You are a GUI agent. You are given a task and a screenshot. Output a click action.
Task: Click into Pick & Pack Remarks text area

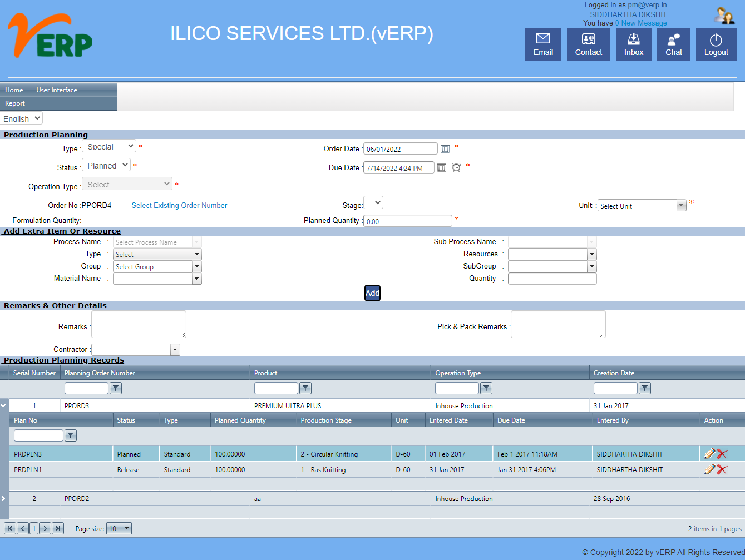pos(558,324)
